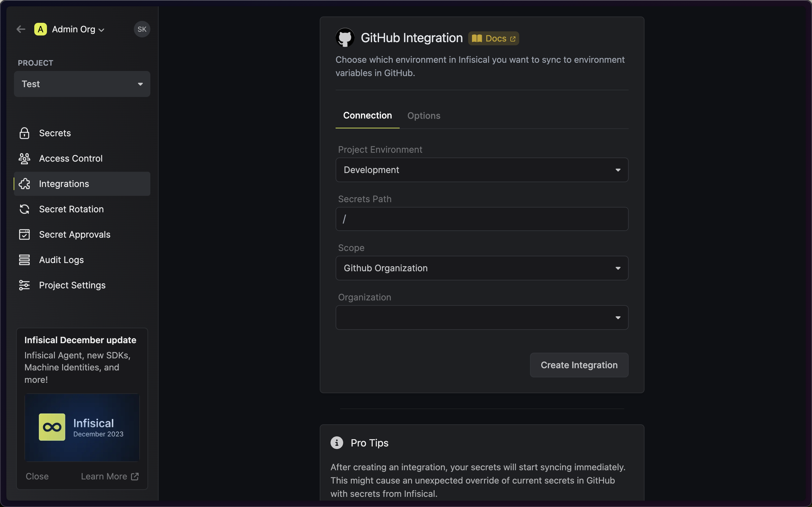Open the Project Environment Development dropdown
Image resolution: width=812 pixels, height=507 pixels.
tap(482, 170)
